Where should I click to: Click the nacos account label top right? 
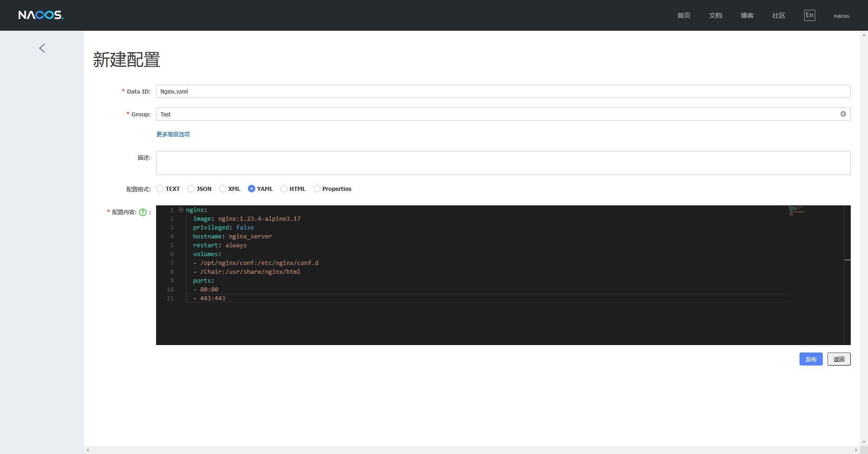pos(841,15)
